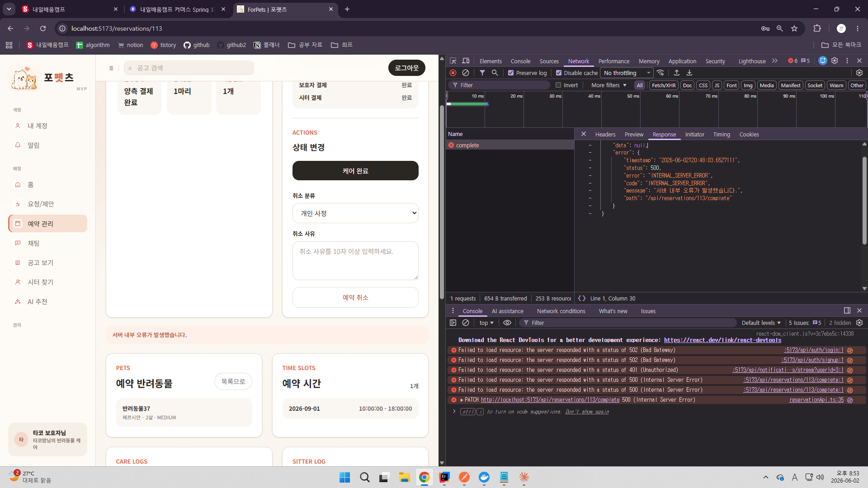Select Doc request type filter
868x488 pixels.
(x=687, y=85)
